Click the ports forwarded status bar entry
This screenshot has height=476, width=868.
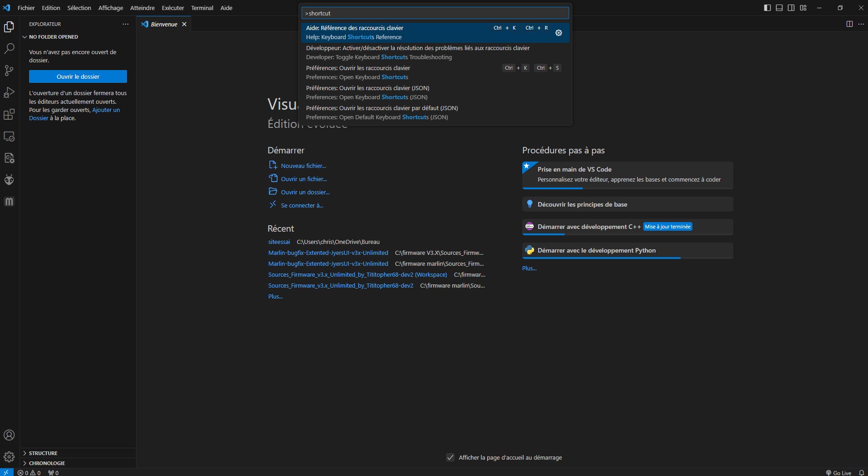click(53, 472)
